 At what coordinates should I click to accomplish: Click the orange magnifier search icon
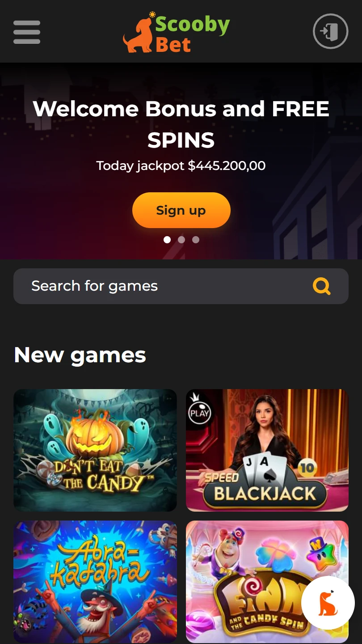[x=322, y=286]
